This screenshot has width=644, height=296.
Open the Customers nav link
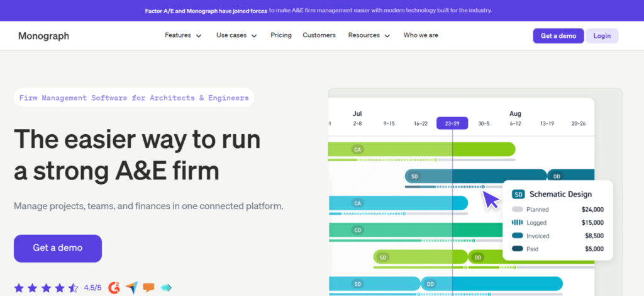319,35
